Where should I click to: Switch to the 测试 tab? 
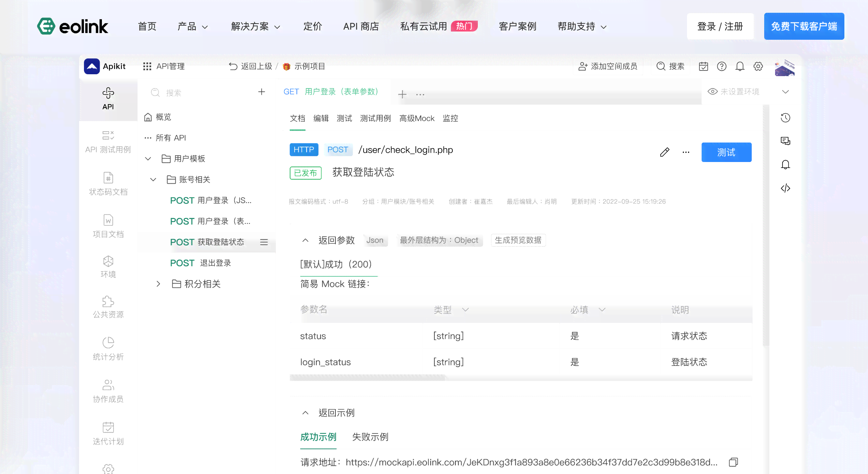tap(344, 118)
